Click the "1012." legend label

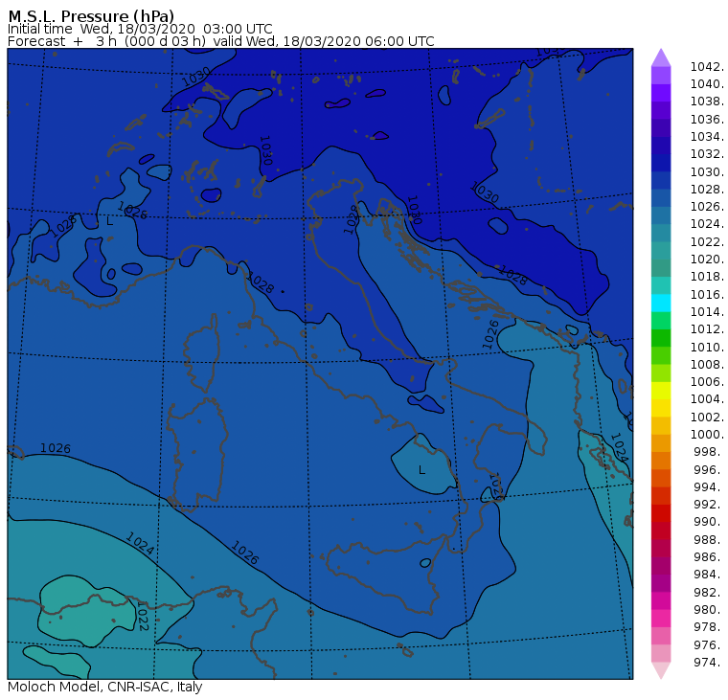coord(707,329)
